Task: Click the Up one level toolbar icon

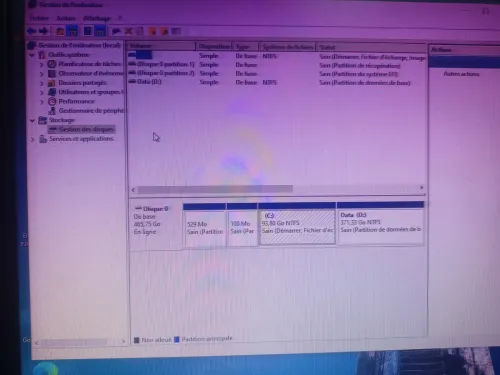Action: 60,31
